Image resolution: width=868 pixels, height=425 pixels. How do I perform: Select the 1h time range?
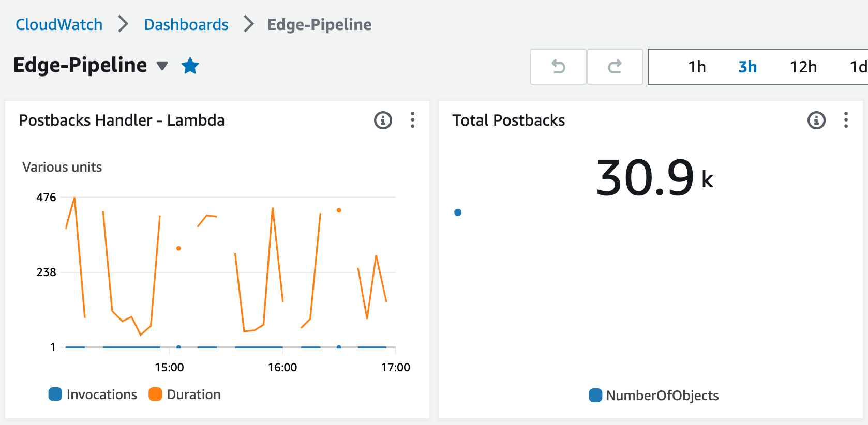pyautogui.click(x=697, y=67)
